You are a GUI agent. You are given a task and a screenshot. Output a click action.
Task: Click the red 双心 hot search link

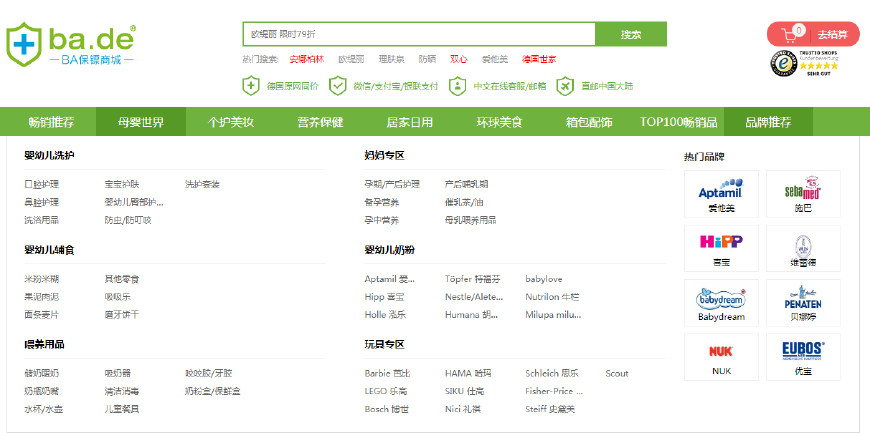point(458,59)
